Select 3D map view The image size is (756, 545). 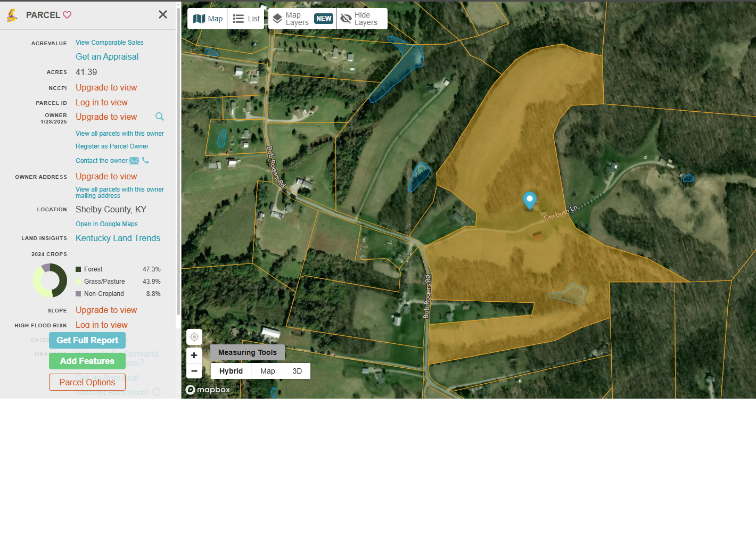click(297, 371)
